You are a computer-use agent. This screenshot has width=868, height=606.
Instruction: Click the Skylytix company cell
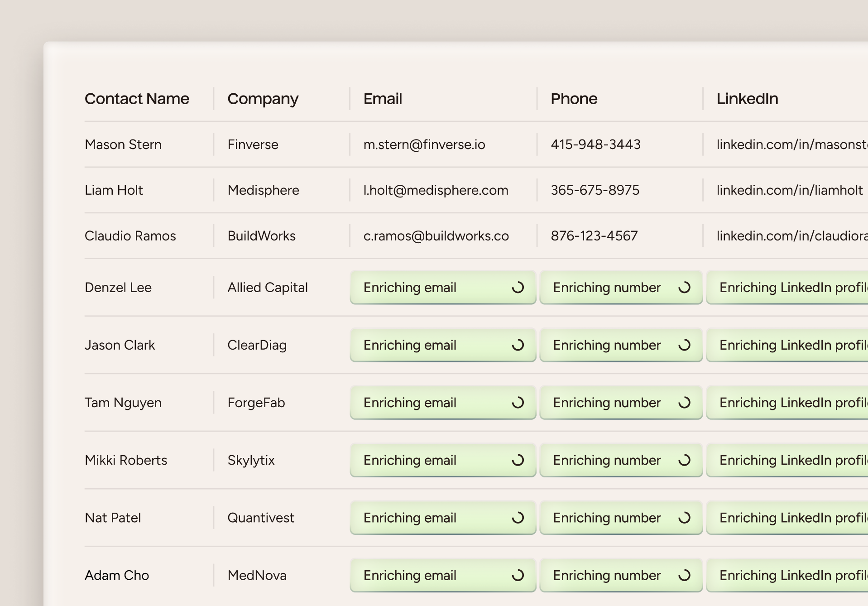(251, 461)
